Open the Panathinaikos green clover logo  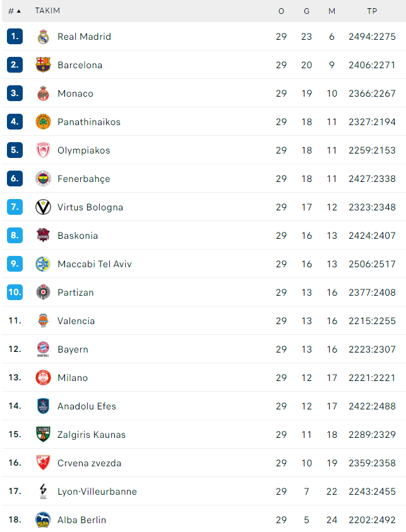pyautogui.click(x=43, y=122)
